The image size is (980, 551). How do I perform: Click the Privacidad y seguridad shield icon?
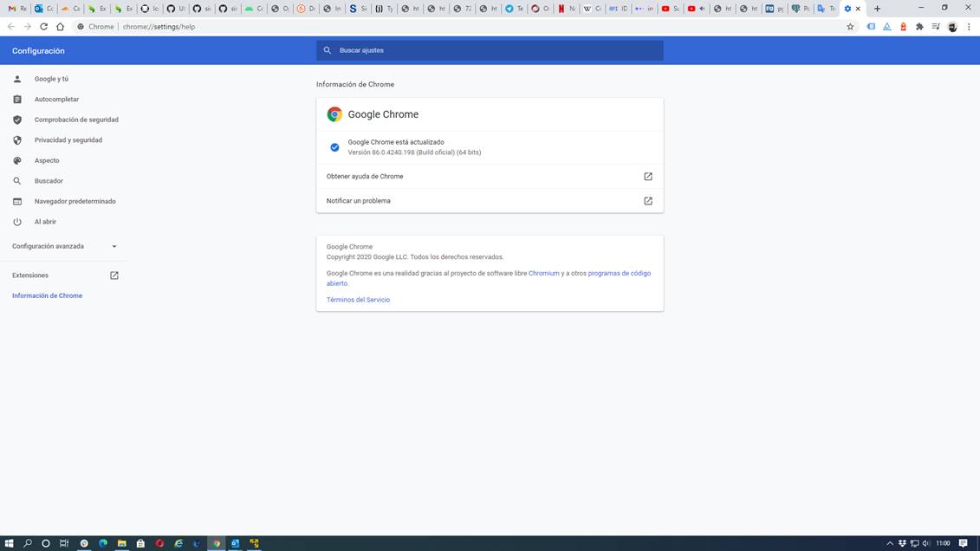click(x=17, y=140)
